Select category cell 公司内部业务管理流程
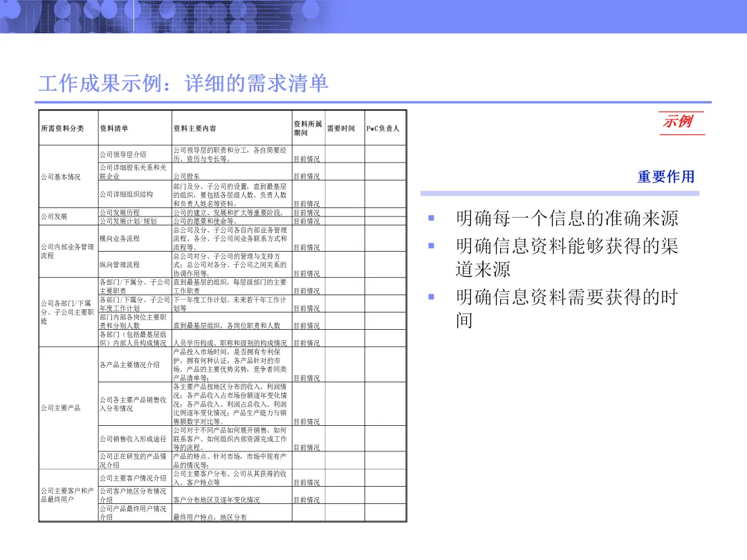Image resolution: width=747 pixels, height=560 pixels. point(67,252)
